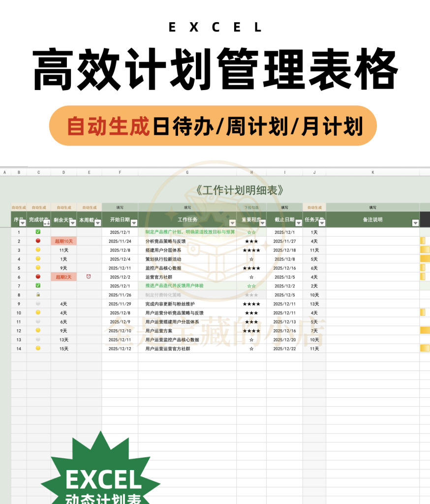Click grey status dot in row 9
This screenshot has width=430, height=504.
point(38,303)
